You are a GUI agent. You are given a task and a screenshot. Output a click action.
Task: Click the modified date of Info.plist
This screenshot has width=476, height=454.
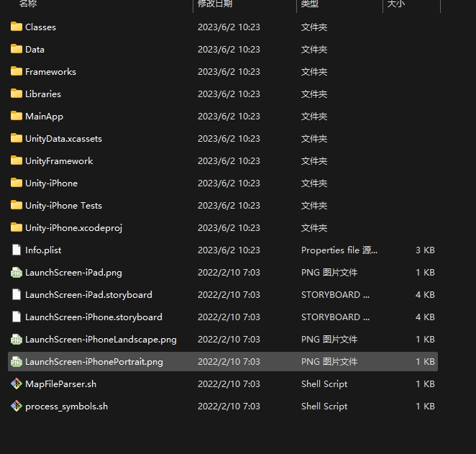(x=229, y=250)
